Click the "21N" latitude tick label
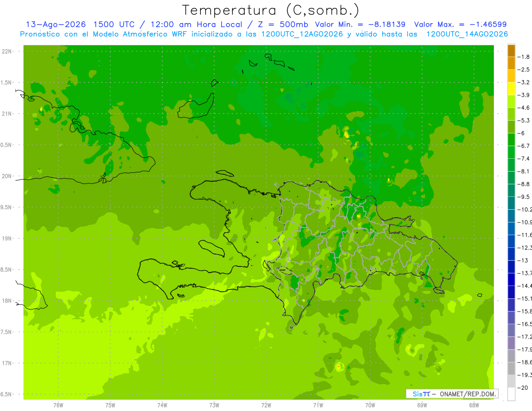The image size is (532, 411). click(8, 114)
